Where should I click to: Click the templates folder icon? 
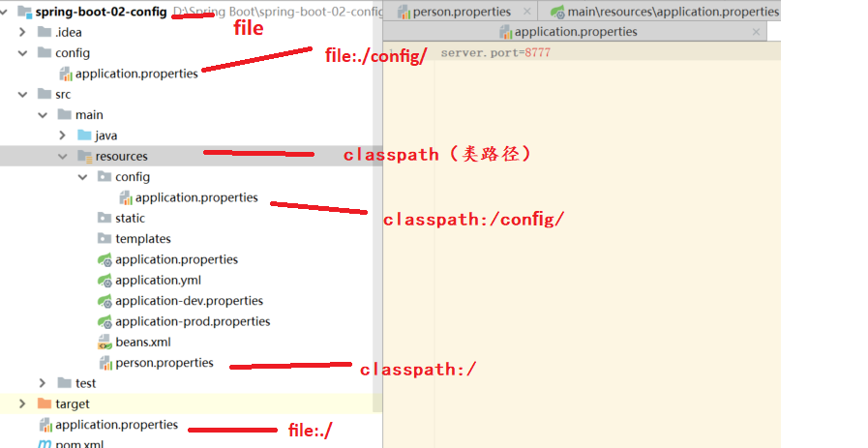click(x=105, y=239)
